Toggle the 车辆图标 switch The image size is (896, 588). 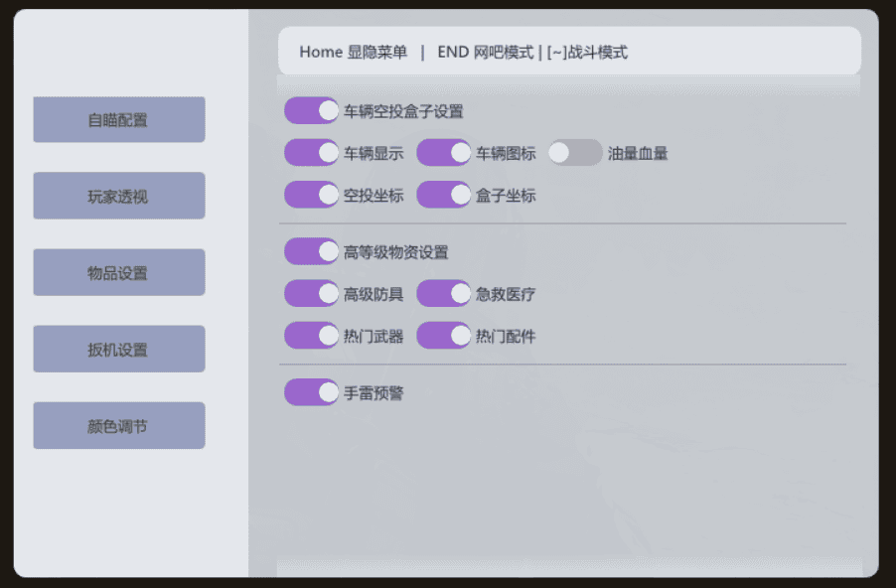pos(444,153)
